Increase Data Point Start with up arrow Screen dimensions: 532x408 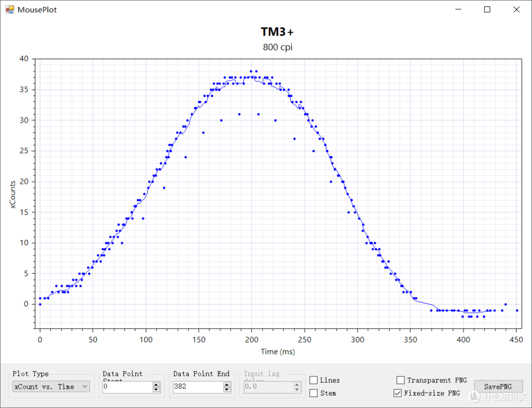[156, 384]
